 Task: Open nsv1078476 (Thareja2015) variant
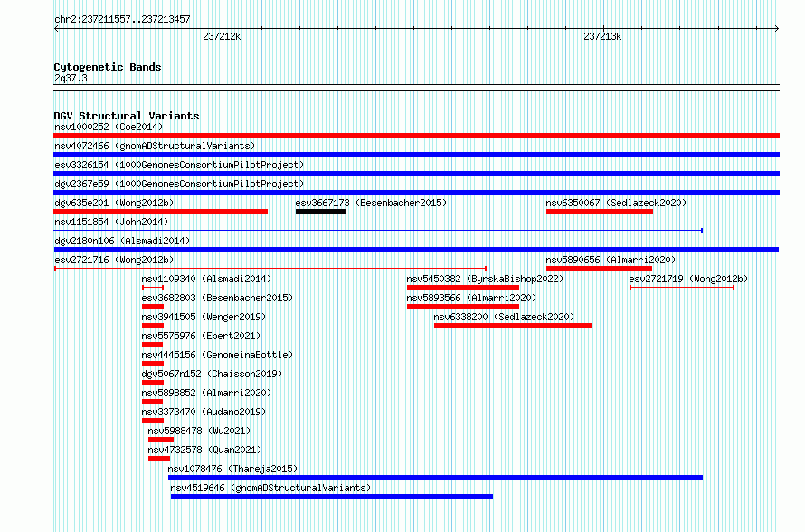point(232,469)
